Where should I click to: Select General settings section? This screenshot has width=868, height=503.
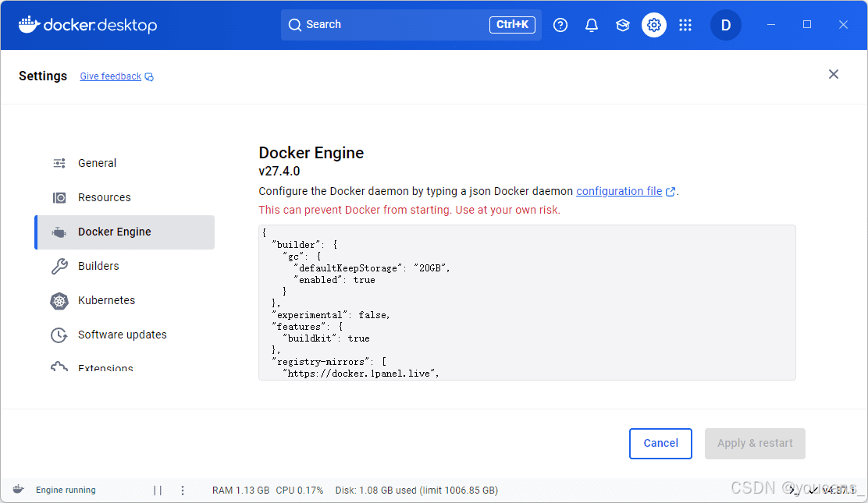125,163
